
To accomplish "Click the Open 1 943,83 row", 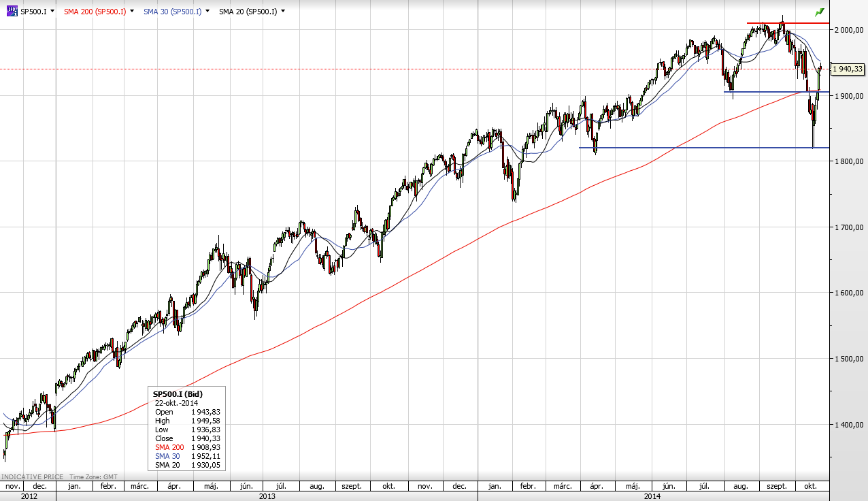I will point(188,412).
